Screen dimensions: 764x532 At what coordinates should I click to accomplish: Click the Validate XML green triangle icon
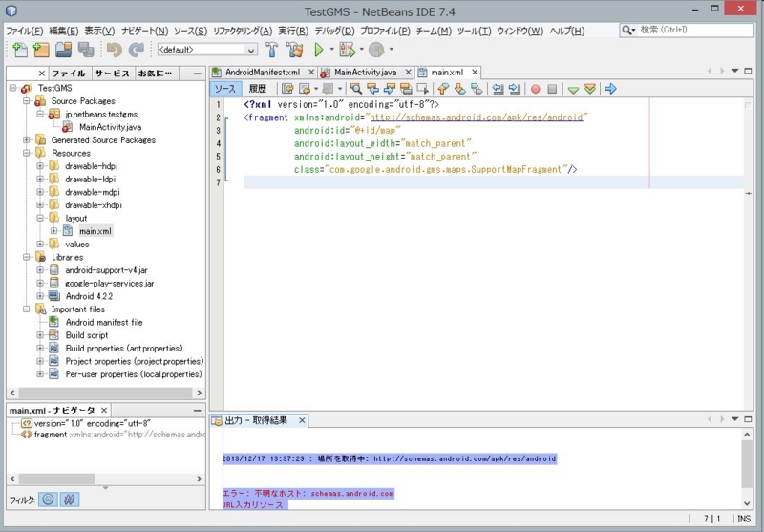(574, 90)
